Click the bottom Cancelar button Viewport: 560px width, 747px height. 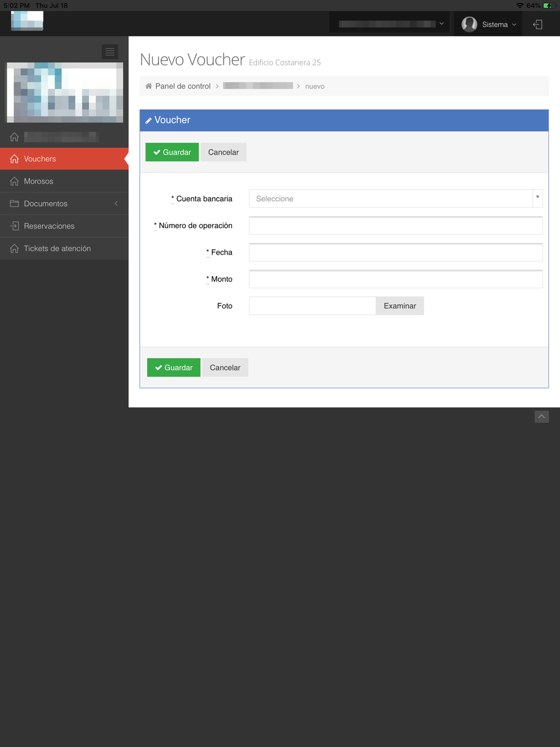click(225, 368)
